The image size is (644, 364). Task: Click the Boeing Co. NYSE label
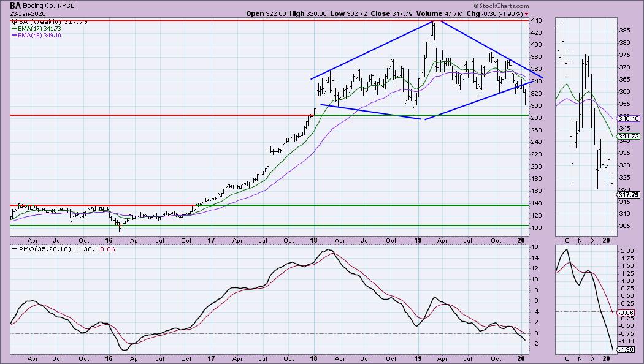tap(49, 6)
